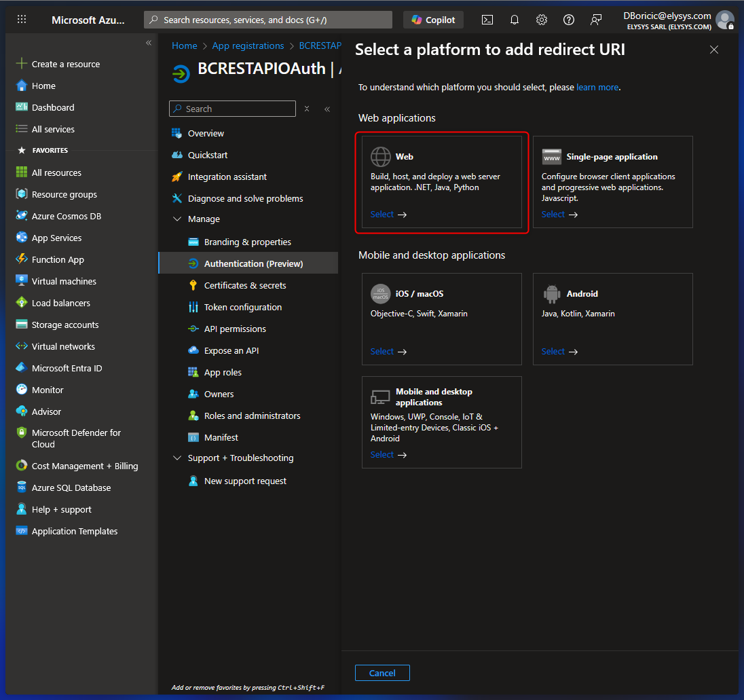Click the learn more link
The width and height of the screenshot is (744, 700).
coord(597,87)
